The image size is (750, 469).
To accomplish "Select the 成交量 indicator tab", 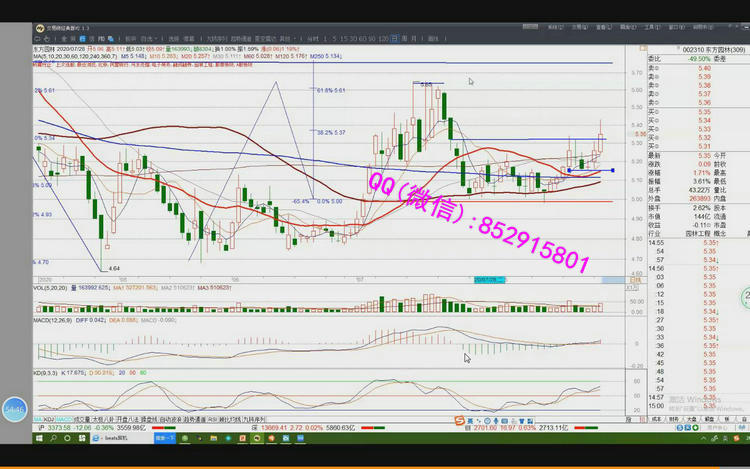I will point(85,419).
